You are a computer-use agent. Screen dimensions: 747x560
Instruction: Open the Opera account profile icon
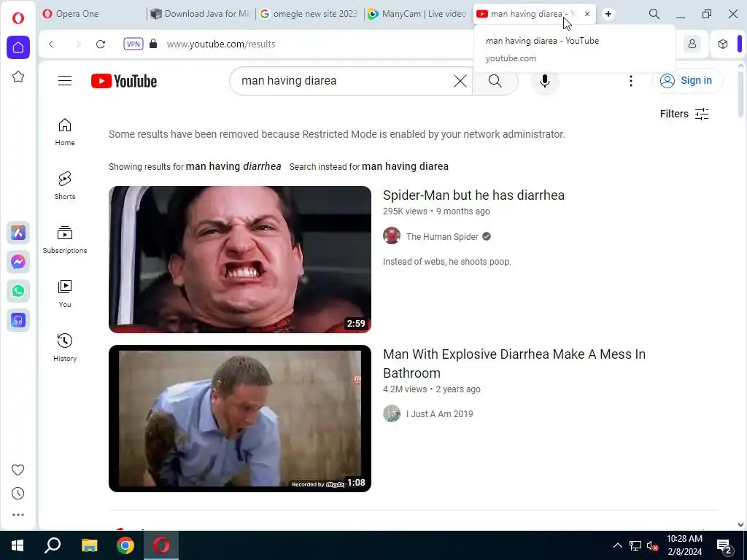pyautogui.click(x=692, y=44)
